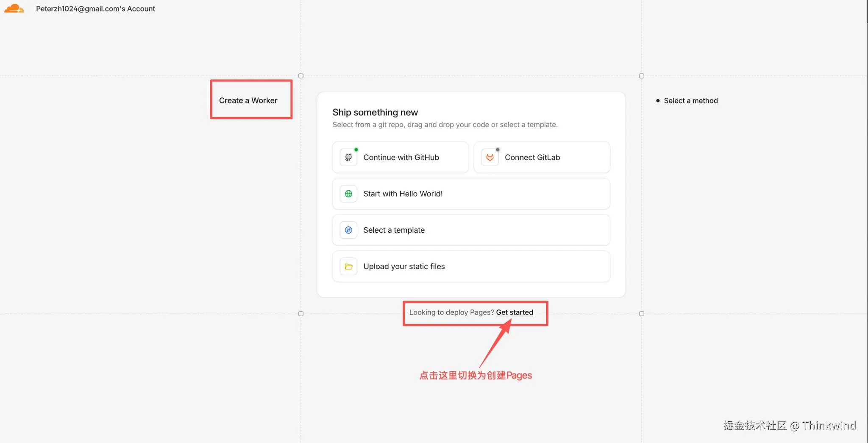Click the blue compass template icon
The height and width of the screenshot is (443, 868).
click(348, 230)
